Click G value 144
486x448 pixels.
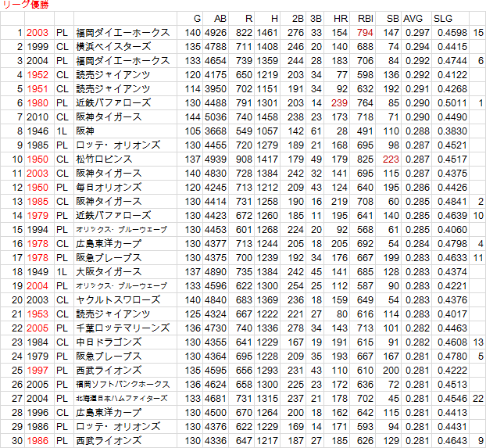tap(193, 117)
